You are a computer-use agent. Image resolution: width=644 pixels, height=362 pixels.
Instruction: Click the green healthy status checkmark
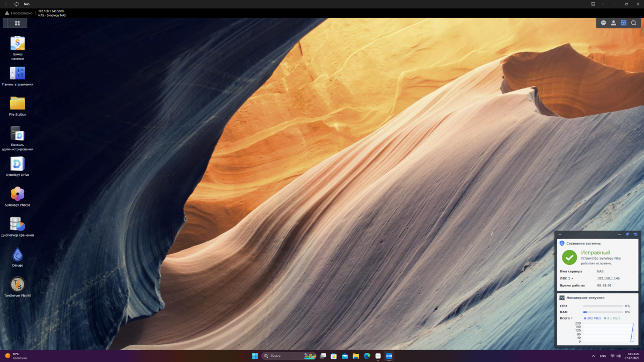[x=569, y=257]
